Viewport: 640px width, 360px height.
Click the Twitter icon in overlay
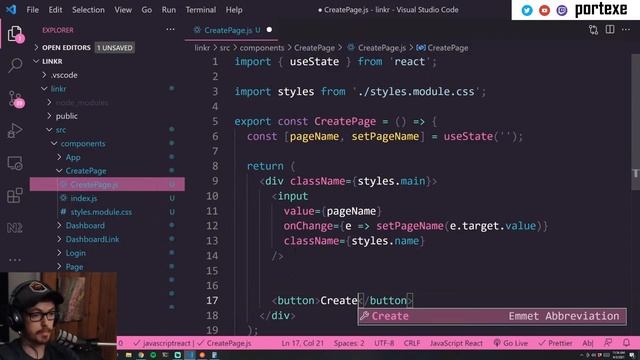[527, 10]
